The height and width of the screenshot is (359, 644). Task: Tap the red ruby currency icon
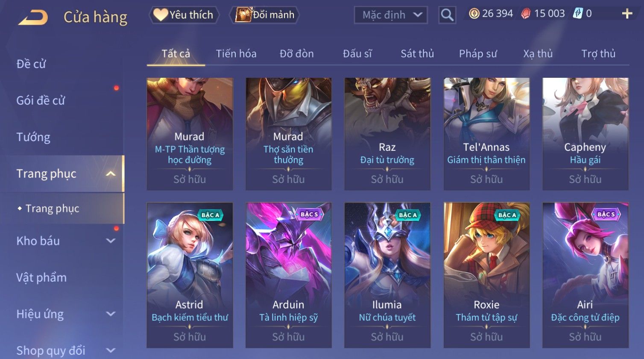pyautogui.click(x=526, y=14)
